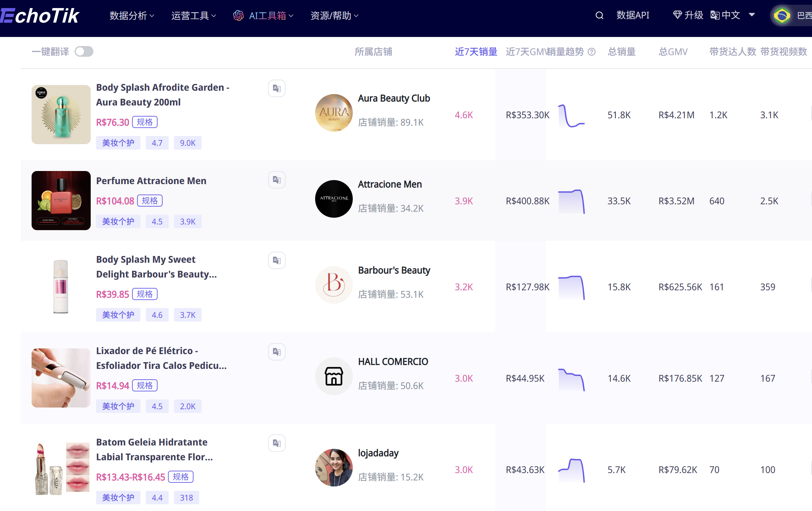The image size is (812, 511).
Task: Translate the Lixador de Pé Elétrico title
Action: (x=276, y=351)
